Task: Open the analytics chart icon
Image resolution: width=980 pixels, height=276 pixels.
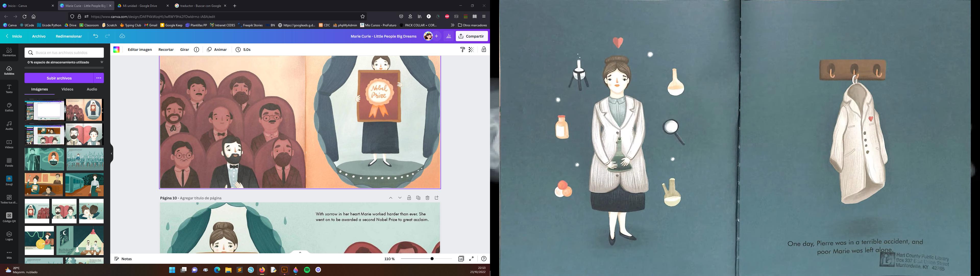Action: [x=449, y=36]
